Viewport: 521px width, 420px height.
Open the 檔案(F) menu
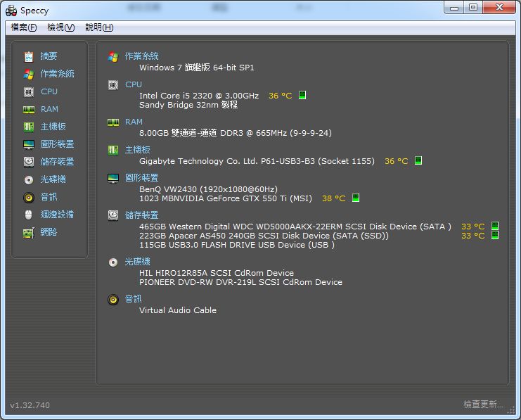24,27
